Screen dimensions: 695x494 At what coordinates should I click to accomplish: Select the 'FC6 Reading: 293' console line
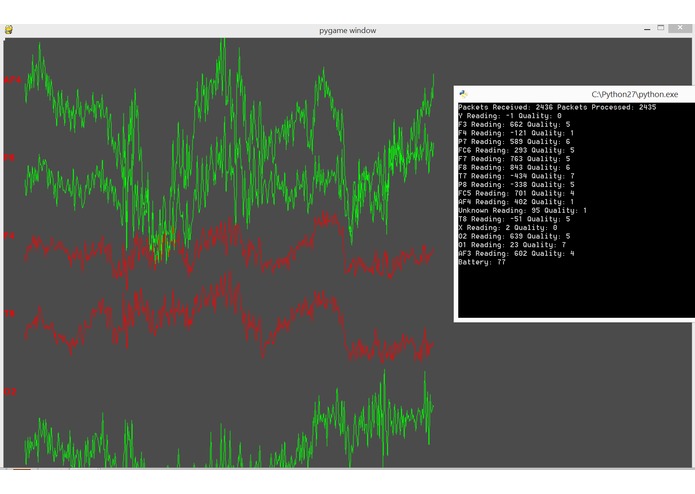click(516, 150)
